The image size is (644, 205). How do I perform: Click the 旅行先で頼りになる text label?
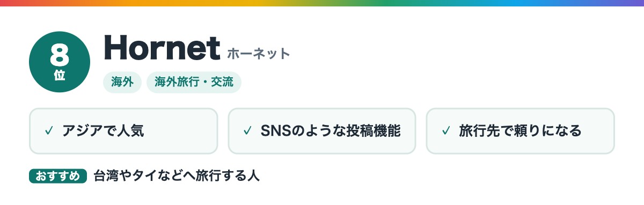coord(520,131)
